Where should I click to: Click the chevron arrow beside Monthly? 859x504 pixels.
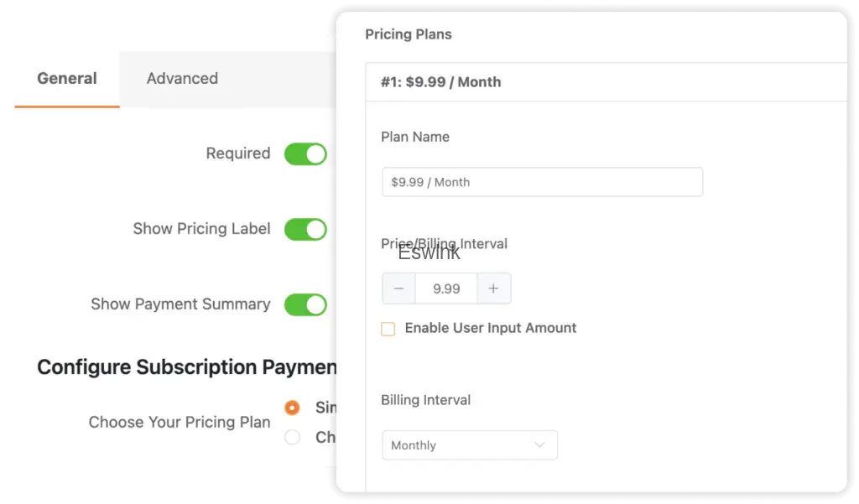coord(539,445)
